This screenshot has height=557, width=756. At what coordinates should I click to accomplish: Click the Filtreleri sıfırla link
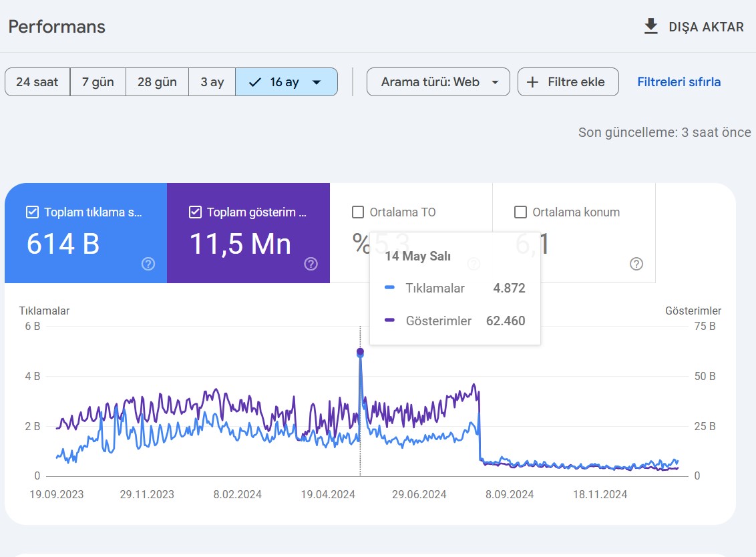tap(679, 82)
